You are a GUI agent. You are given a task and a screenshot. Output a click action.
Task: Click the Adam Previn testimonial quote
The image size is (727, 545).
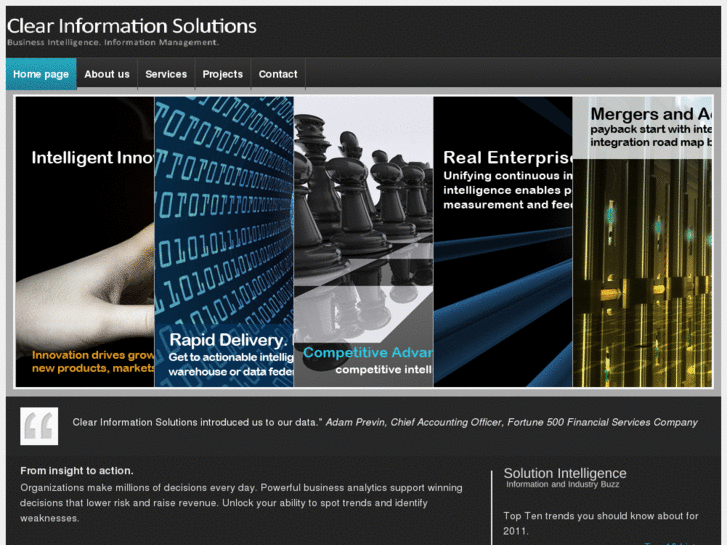[385, 422]
